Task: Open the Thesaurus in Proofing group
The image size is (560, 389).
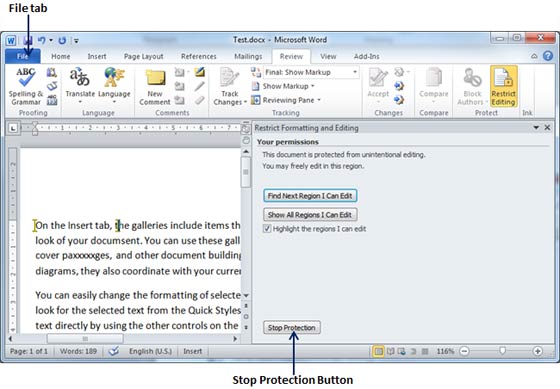Action: point(52,86)
